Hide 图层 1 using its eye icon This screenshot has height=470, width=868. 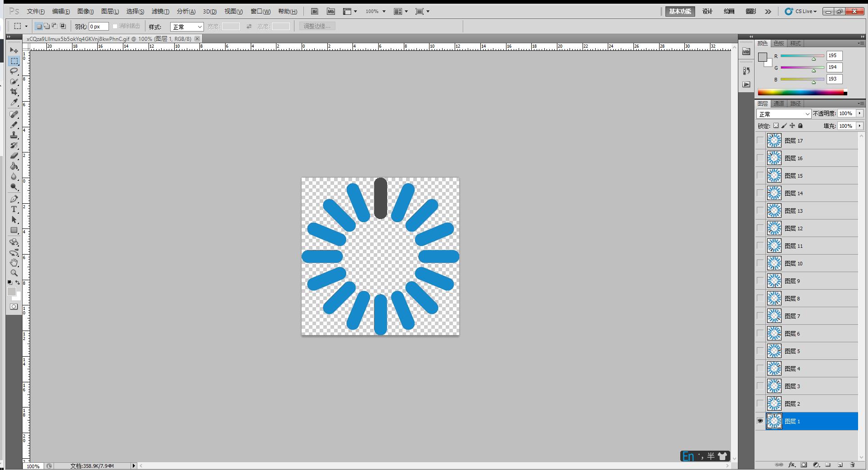[760, 421]
